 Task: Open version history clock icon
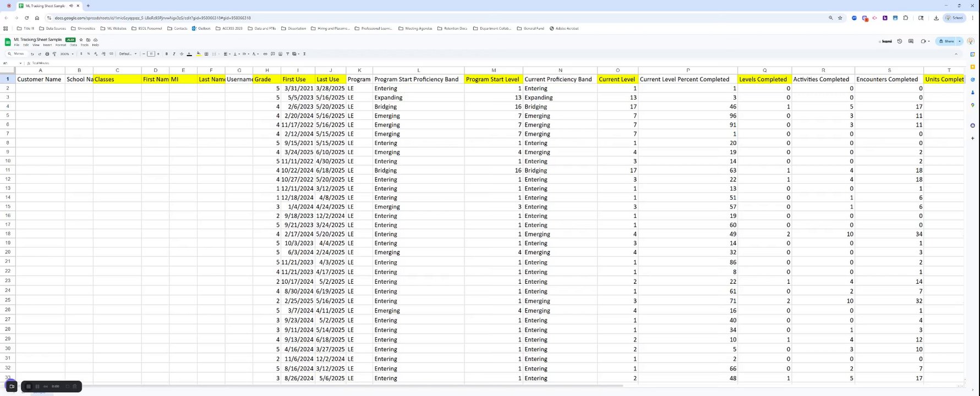point(900,41)
